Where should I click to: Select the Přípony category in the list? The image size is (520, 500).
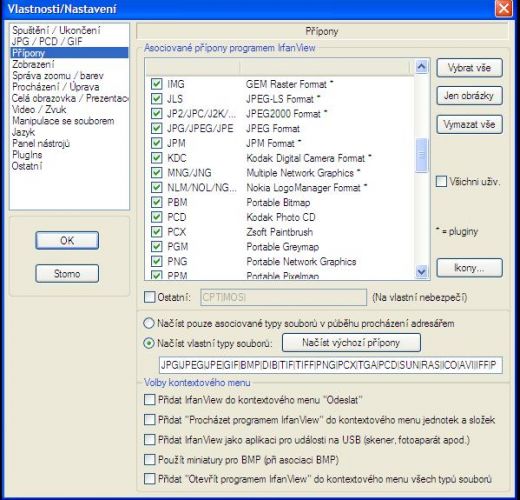(69, 53)
